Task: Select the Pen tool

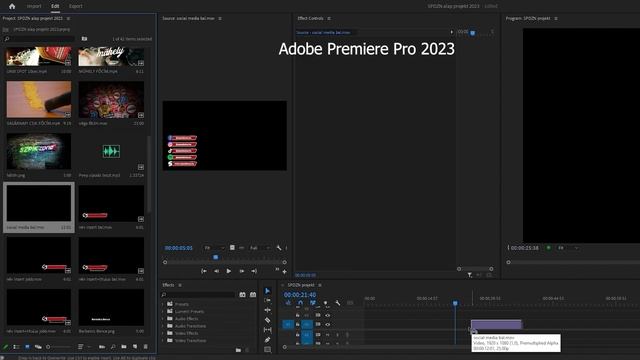Action: click(x=267, y=340)
